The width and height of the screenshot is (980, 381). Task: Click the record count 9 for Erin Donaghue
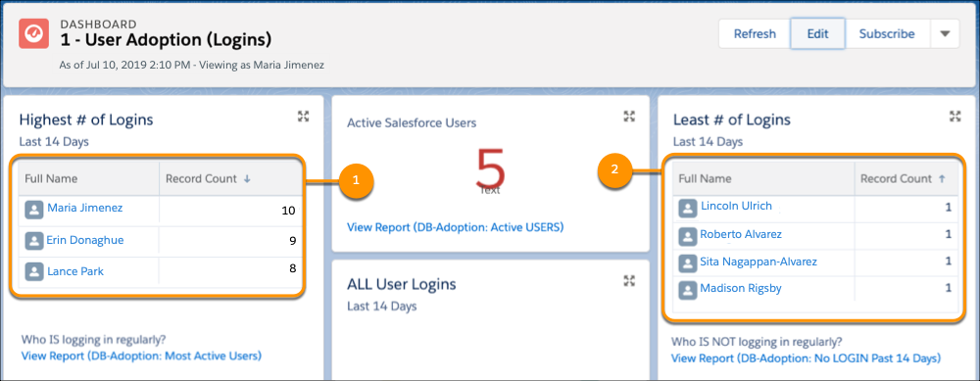[292, 241]
